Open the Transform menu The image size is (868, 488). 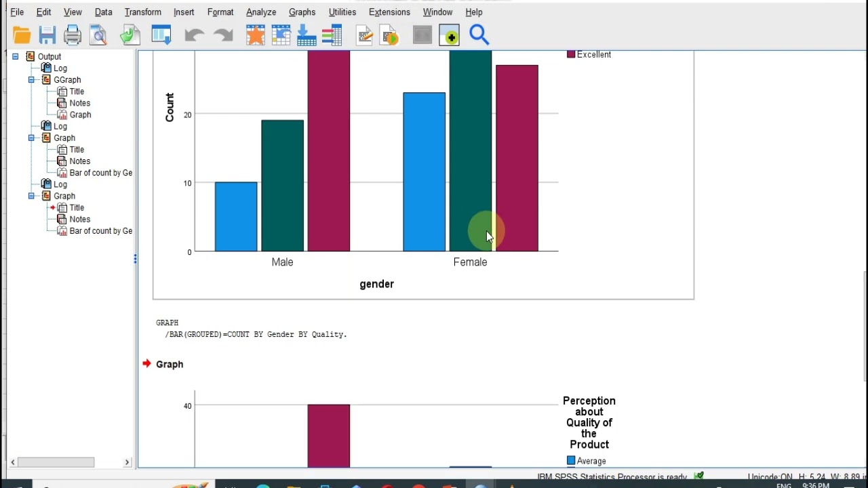tap(142, 12)
